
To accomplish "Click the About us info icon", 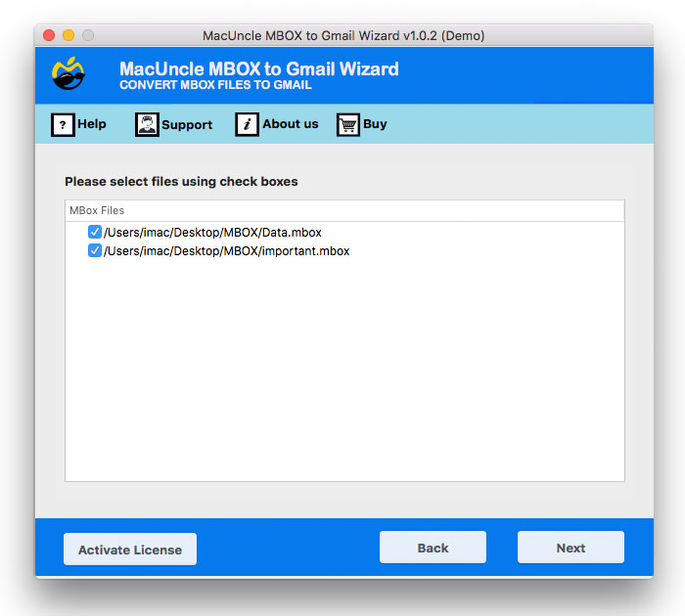I will 247,124.
